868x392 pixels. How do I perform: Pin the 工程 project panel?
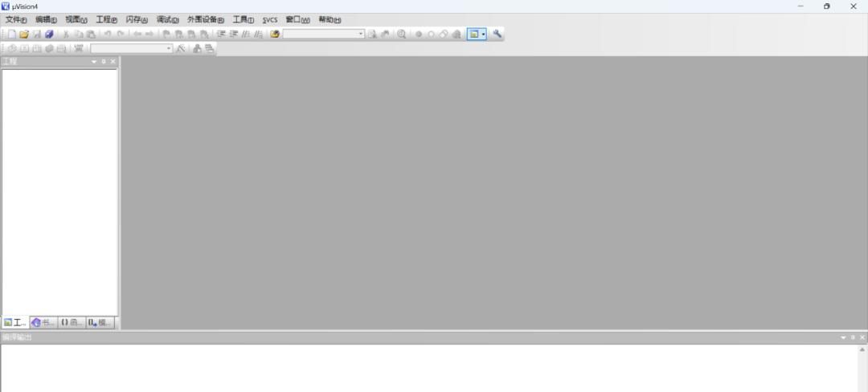[103, 62]
